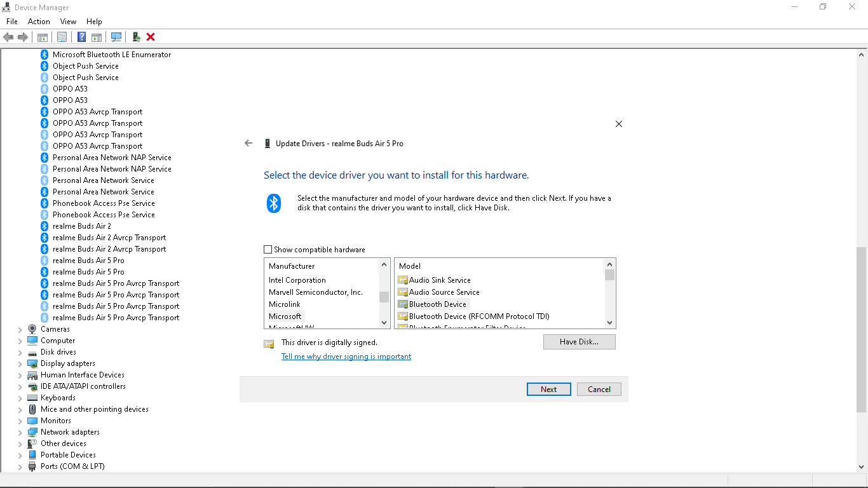This screenshot has height=488, width=868.
Task: Open the Action menu
Action: (x=39, y=21)
